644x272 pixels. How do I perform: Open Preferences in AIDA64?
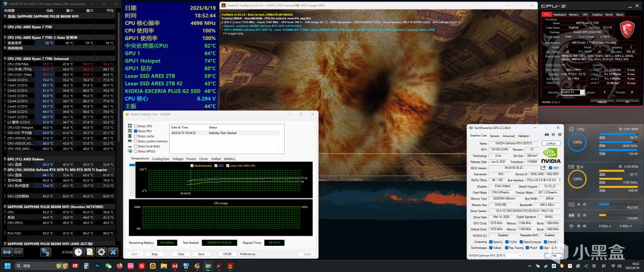pos(248,254)
